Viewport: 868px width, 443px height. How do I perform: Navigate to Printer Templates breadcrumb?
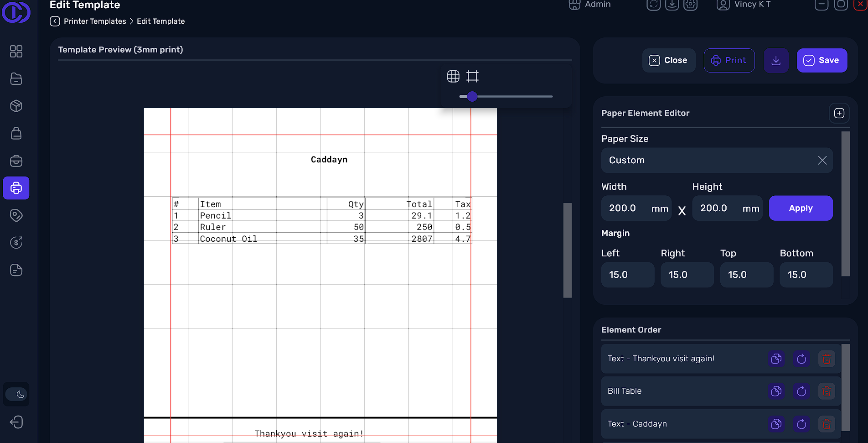[95, 21]
